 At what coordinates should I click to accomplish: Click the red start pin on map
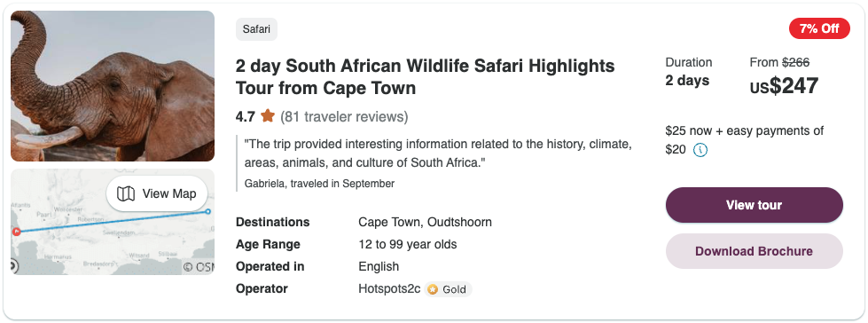click(16, 232)
